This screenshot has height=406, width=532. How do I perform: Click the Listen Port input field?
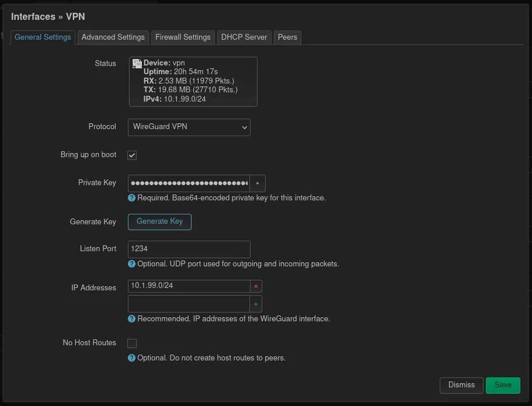tap(189, 249)
